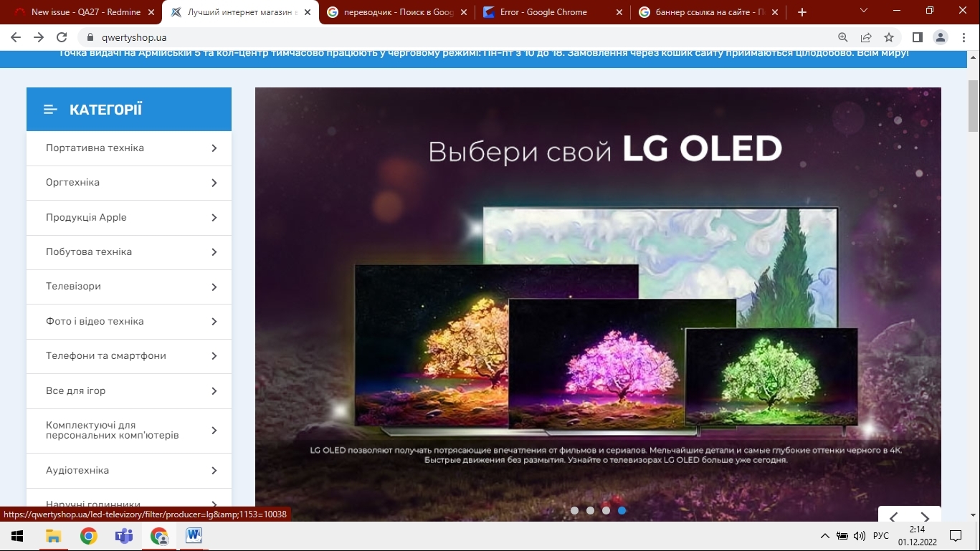Go back to the previous page
Viewport: 980px width, 551px height.
pos(16,37)
